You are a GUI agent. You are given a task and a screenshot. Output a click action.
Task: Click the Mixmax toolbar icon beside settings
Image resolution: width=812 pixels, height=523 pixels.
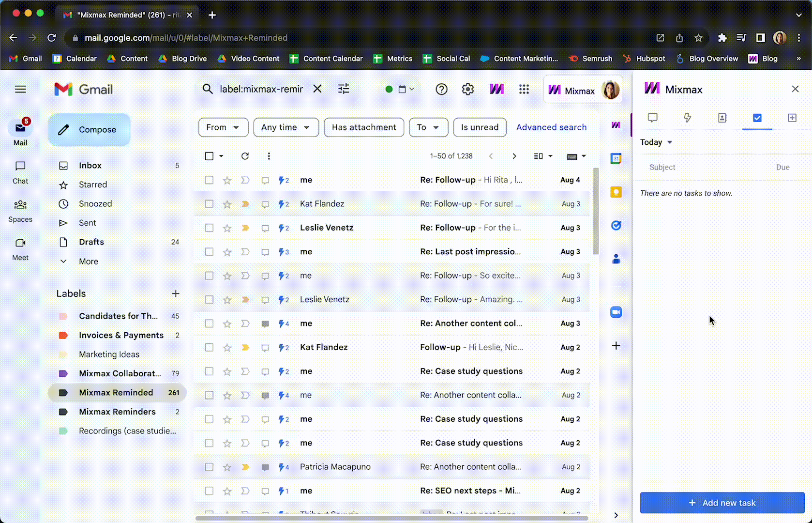(496, 89)
